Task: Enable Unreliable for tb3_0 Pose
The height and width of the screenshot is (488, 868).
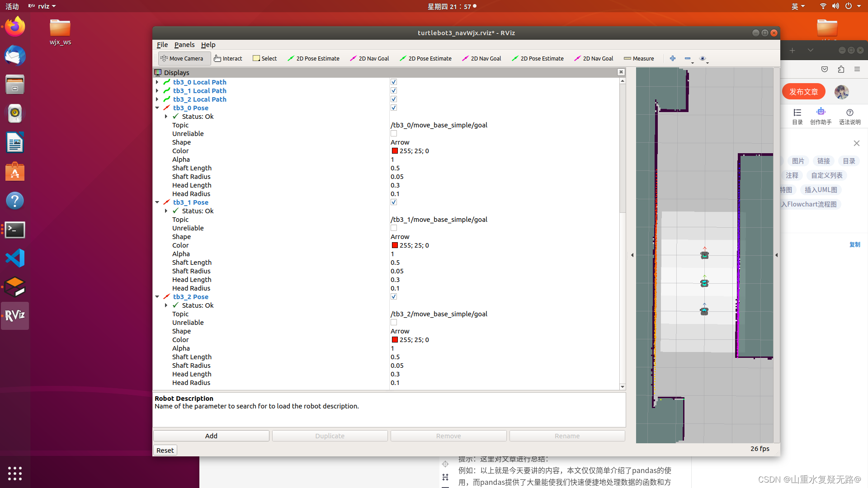Action: 394,134
